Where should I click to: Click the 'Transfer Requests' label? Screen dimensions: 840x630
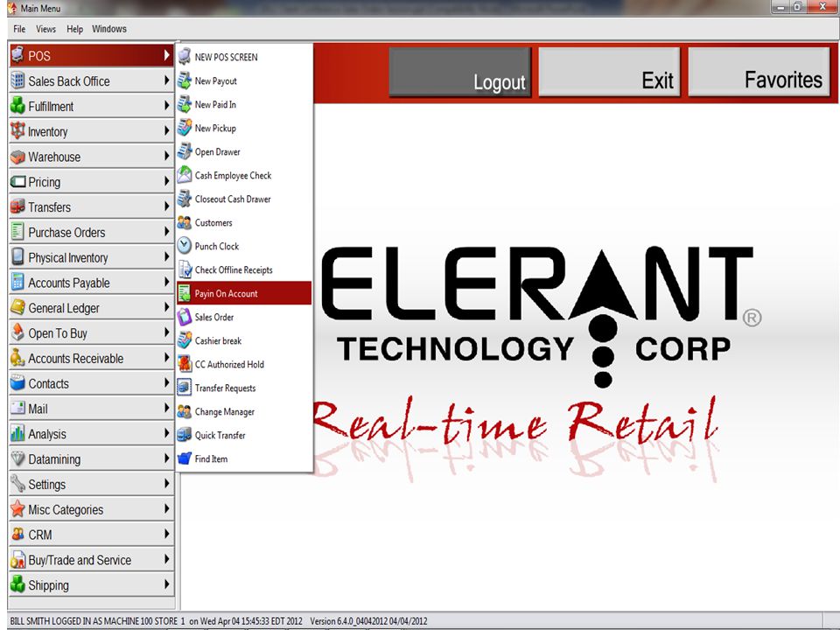pos(225,388)
